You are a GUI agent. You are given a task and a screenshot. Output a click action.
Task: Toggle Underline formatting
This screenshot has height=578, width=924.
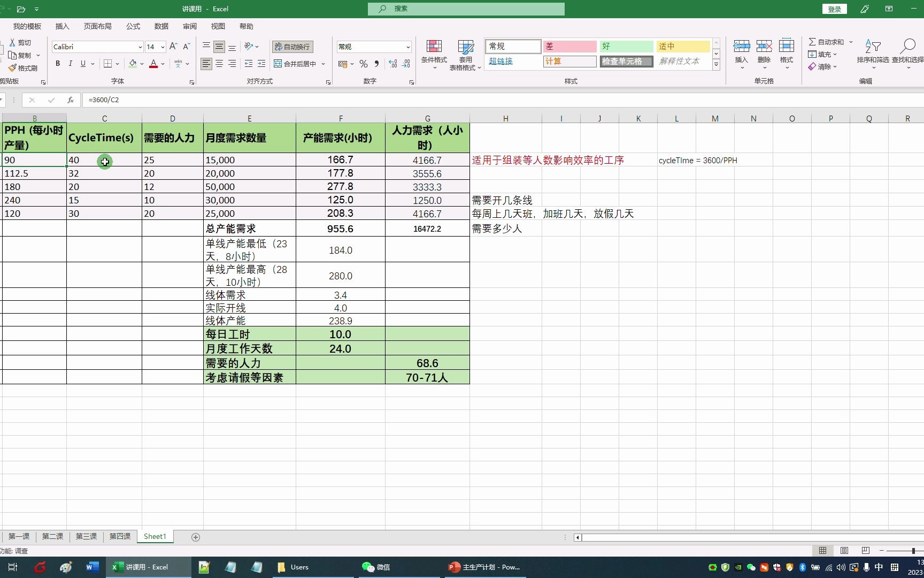83,64
